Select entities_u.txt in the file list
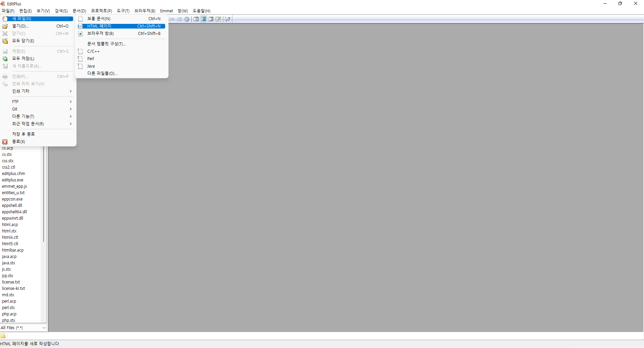 click(13, 193)
